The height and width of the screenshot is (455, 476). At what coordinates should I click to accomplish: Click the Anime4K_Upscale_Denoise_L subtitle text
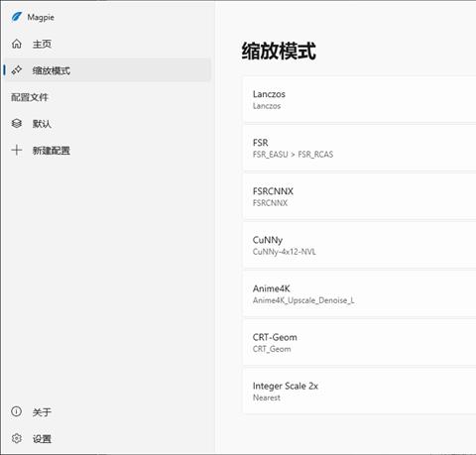[x=303, y=300]
